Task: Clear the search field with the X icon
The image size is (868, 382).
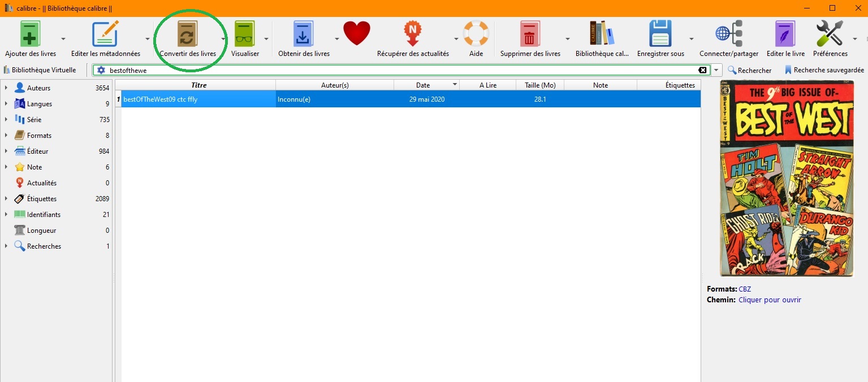Action: coord(702,70)
